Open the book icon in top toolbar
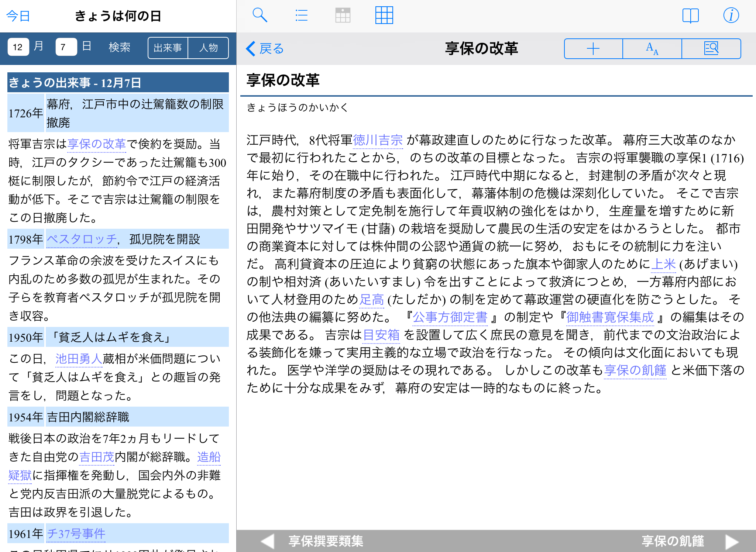 pos(690,15)
